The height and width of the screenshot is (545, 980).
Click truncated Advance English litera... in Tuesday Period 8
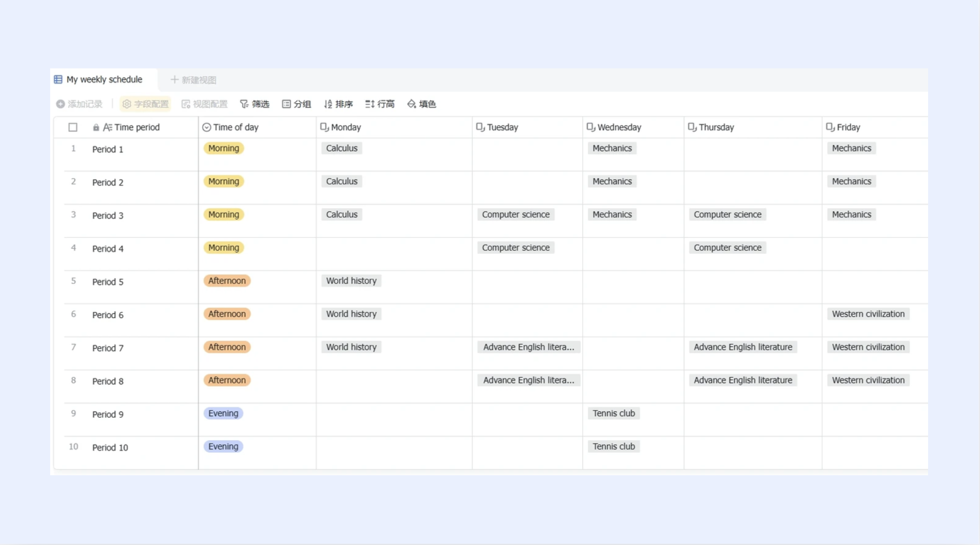coord(529,380)
